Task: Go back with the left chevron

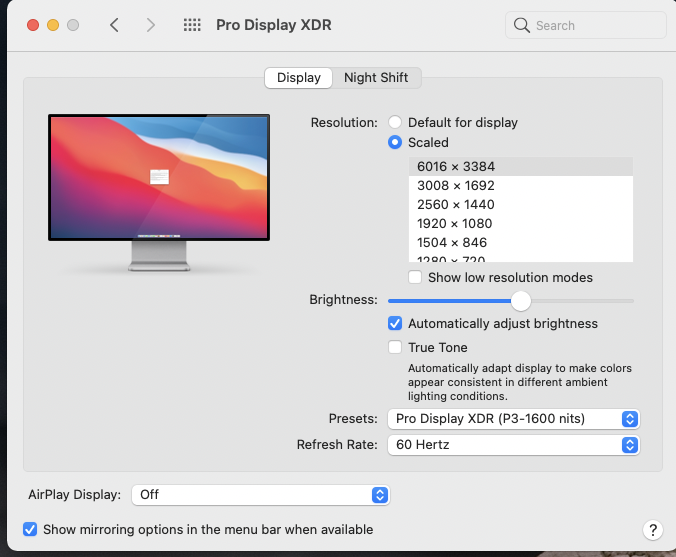Action: point(114,25)
